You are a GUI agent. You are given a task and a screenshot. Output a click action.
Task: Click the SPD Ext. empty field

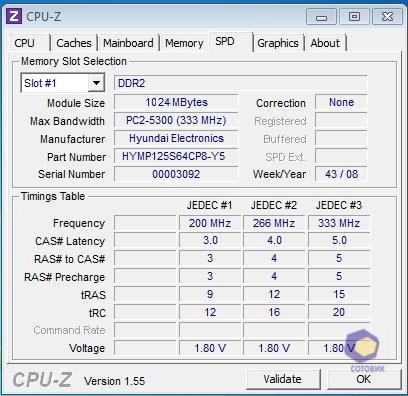[341, 156]
